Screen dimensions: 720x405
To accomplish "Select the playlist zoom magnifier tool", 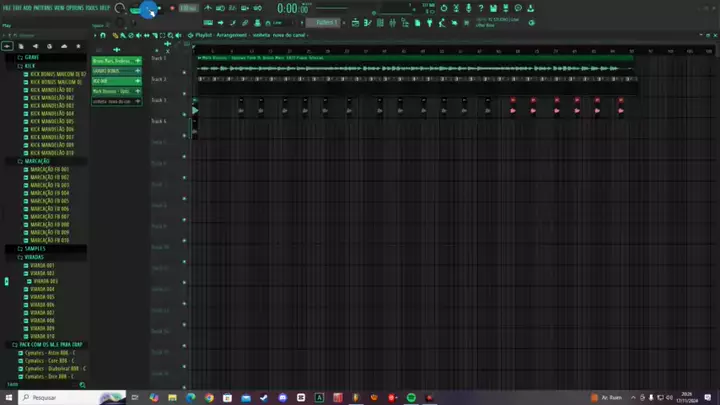I will pos(170,35).
